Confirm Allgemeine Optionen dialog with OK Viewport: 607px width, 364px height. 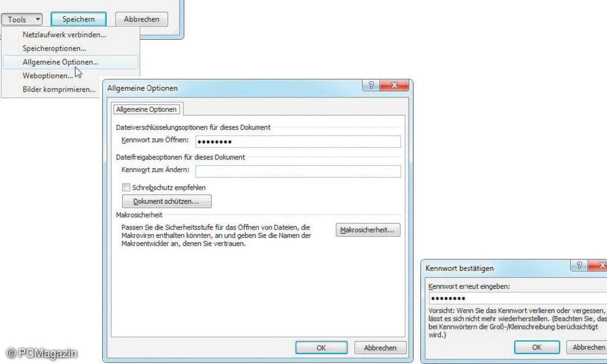point(321,348)
